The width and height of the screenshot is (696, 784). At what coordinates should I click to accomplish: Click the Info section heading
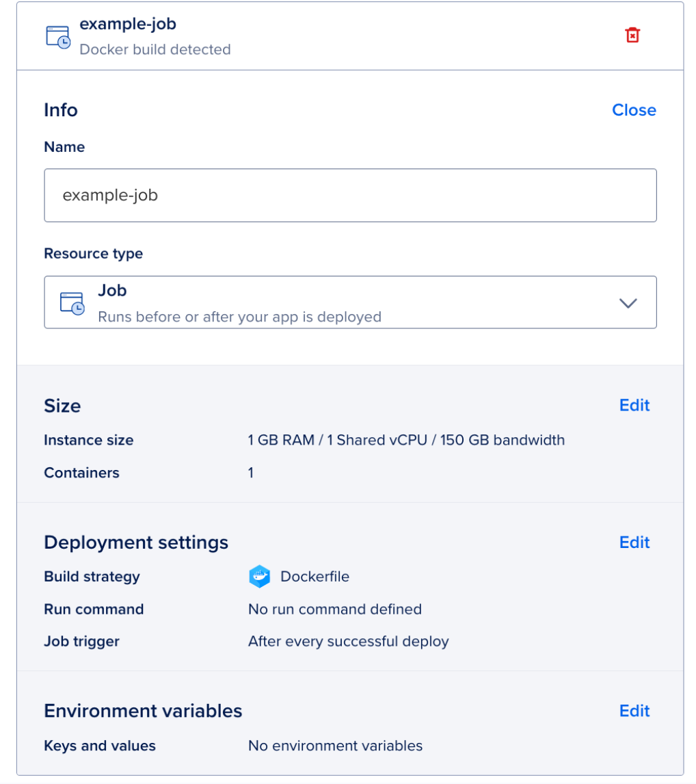pos(60,109)
